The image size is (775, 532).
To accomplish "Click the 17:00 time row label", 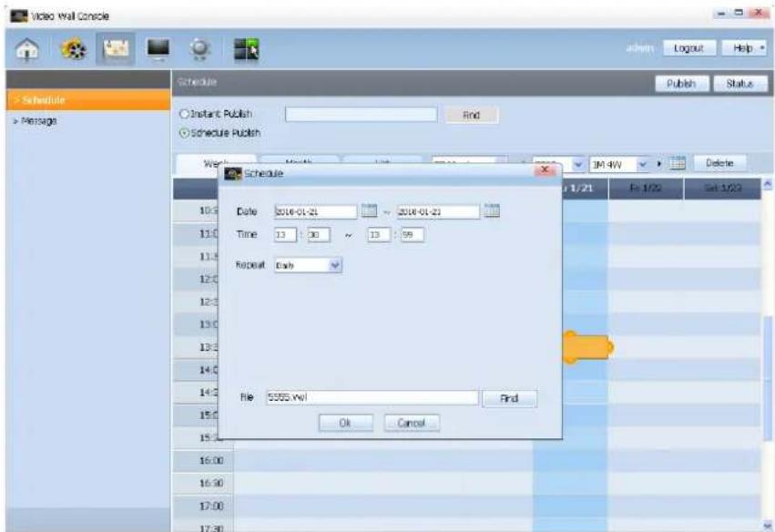I will click(211, 506).
